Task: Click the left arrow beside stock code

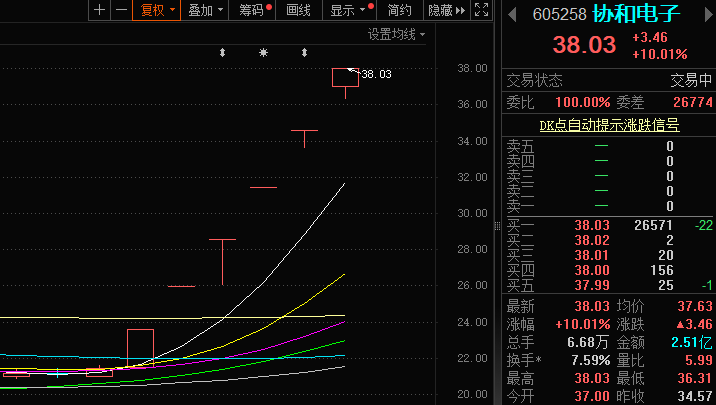Action: tap(513, 14)
